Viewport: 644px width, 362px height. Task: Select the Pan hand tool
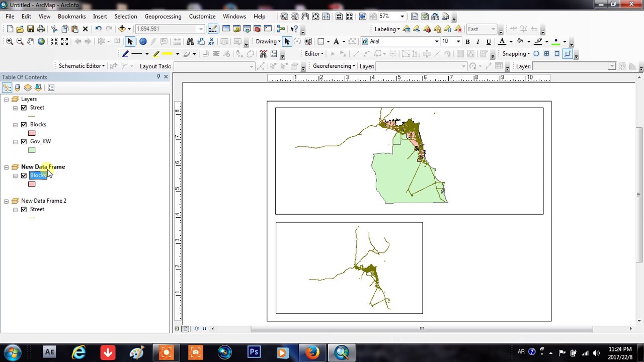pyautogui.click(x=31, y=42)
